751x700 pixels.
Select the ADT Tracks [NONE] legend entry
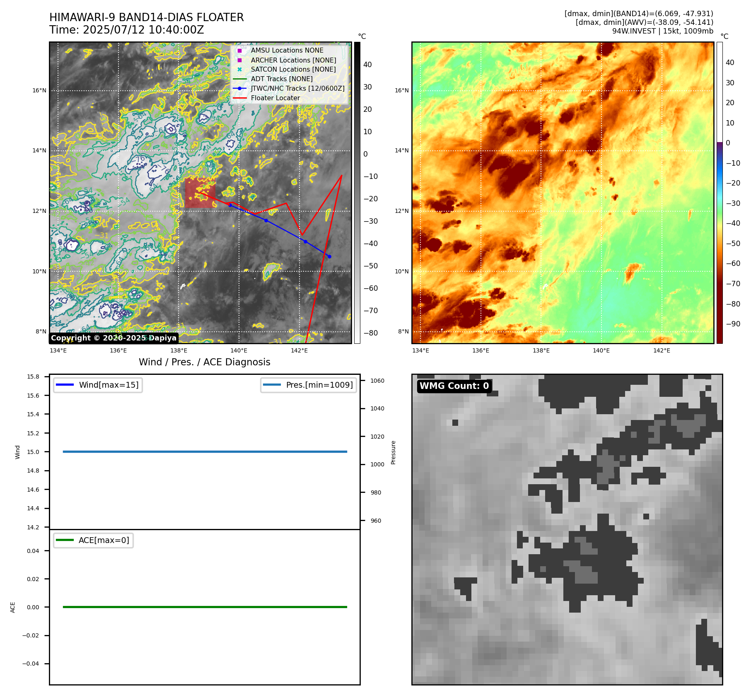[282, 79]
